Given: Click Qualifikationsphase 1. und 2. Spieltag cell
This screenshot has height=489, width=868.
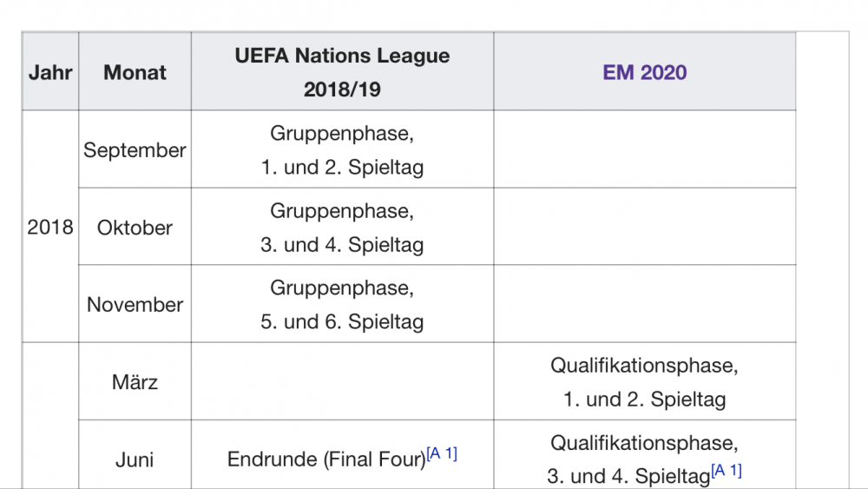Looking at the screenshot, I should (x=644, y=381).
